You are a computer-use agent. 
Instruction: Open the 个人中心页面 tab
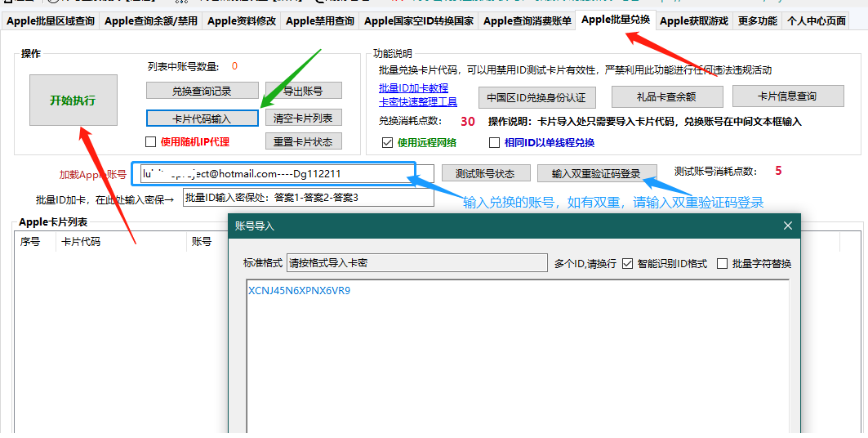click(x=817, y=21)
